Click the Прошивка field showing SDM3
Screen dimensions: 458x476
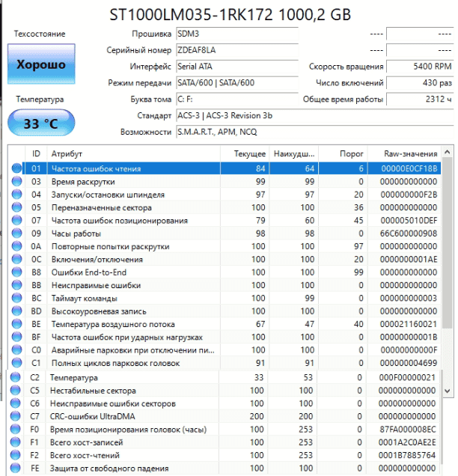pyautogui.click(x=236, y=34)
